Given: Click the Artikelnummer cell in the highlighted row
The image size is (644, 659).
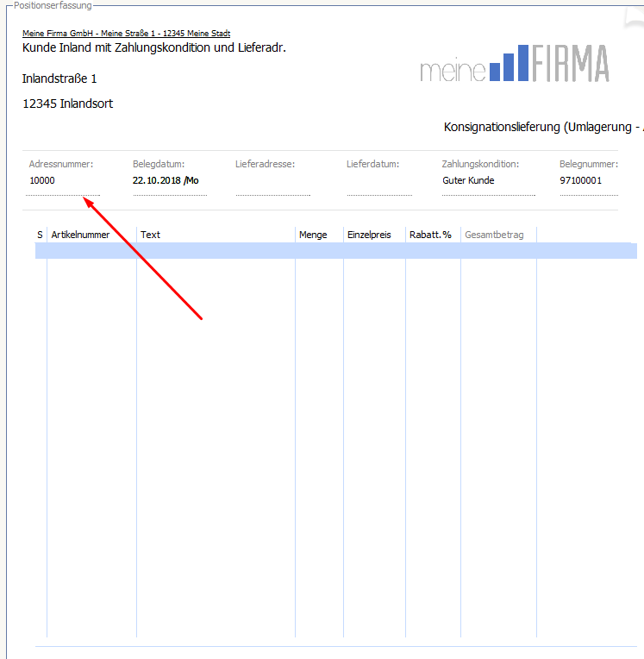Looking at the screenshot, I should click(91, 251).
